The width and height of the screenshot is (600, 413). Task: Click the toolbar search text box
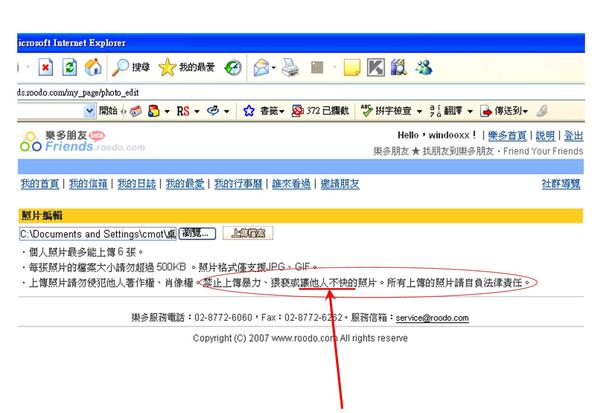[x=51, y=111]
